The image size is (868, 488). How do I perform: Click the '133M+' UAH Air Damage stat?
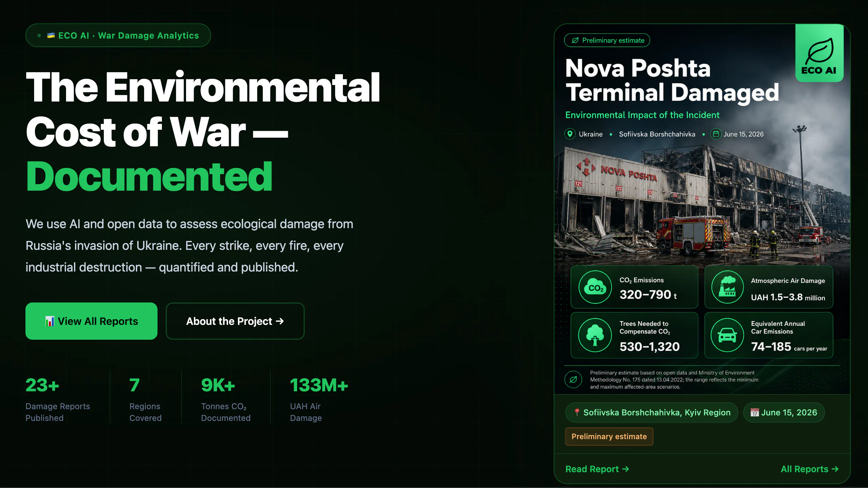[319, 399]
